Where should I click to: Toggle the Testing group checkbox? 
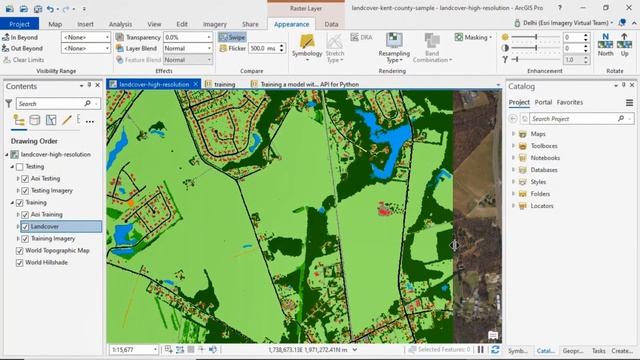coord(19,167)
